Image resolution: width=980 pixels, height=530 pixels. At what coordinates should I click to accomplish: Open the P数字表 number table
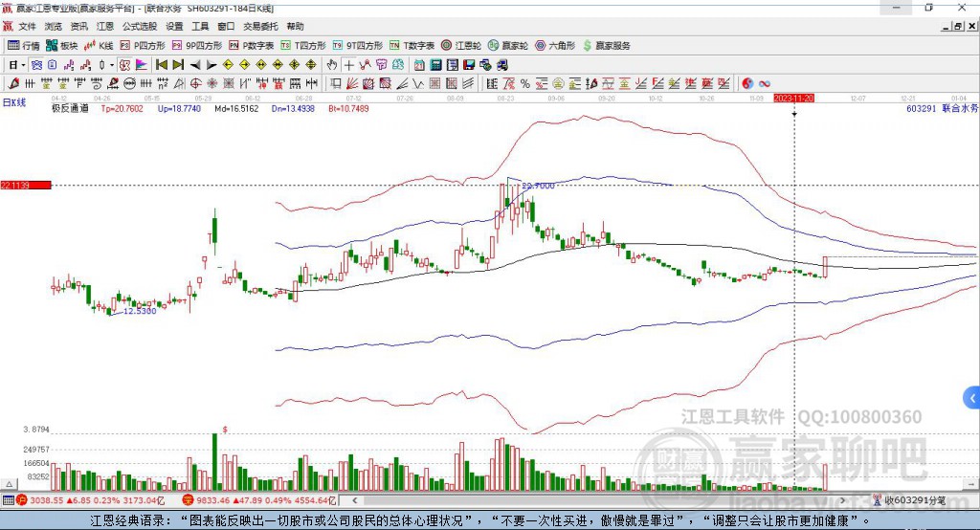252,46
